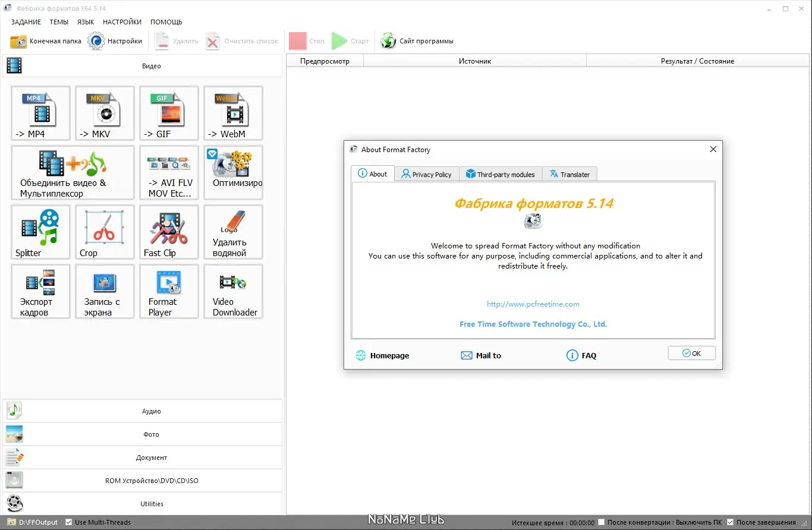
Task: Open the -> MP4 video converter
Action: pos(40,113)
